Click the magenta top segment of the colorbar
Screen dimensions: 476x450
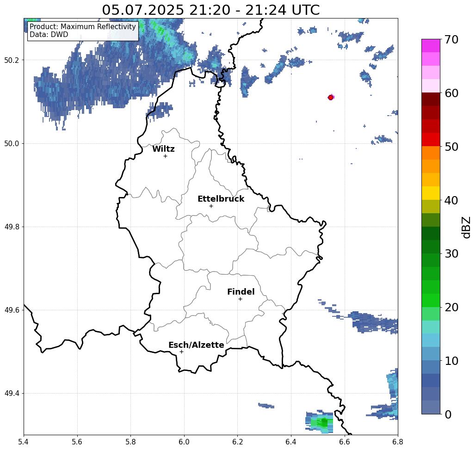point(431,46)
